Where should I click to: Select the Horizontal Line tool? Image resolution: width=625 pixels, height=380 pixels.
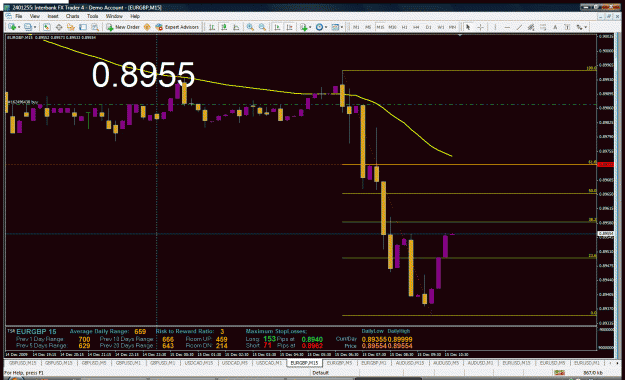507,27
